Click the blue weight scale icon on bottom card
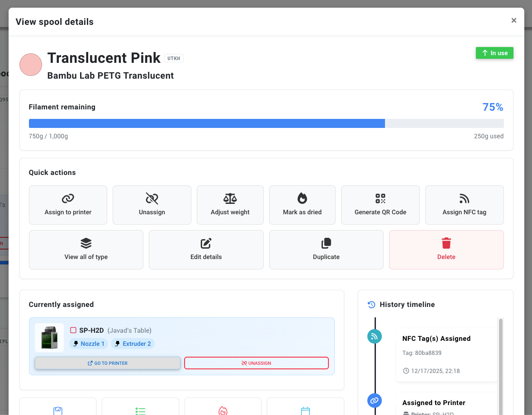Viewport: 532px width, 415px height. [x=58, y=410]
